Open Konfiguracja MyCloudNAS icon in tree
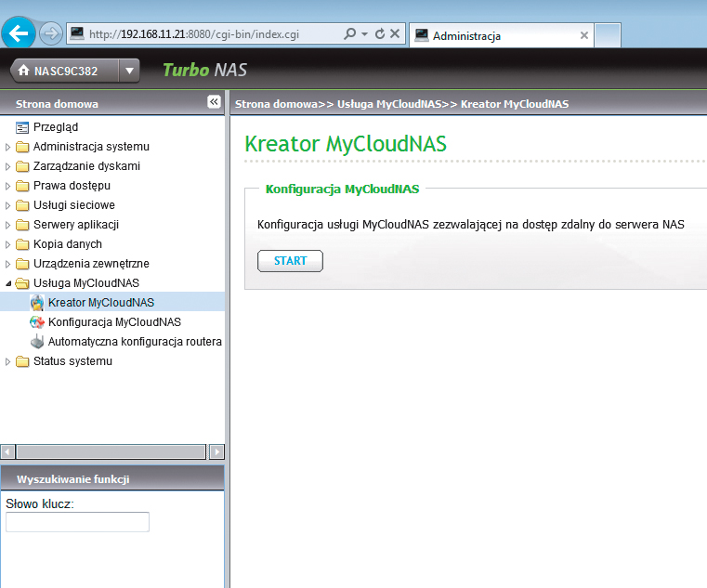Image resolution: width=707 pixels, height=588 pixels. (37, 322)
